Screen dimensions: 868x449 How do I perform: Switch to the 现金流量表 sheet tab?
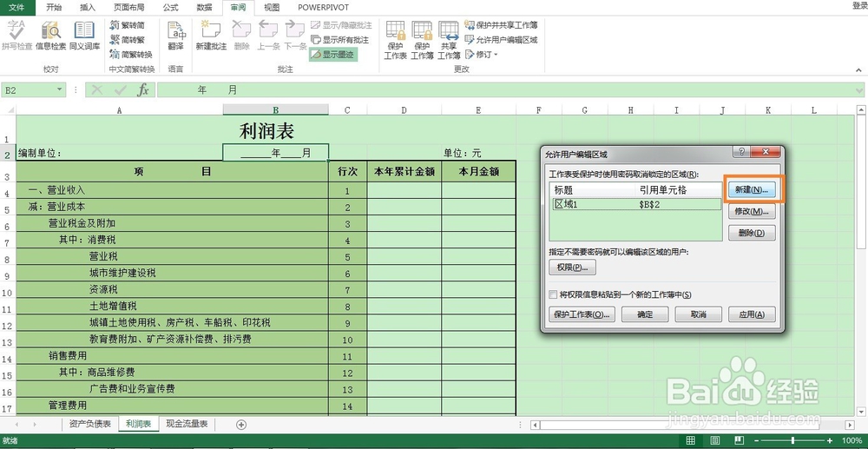[187, 424]
